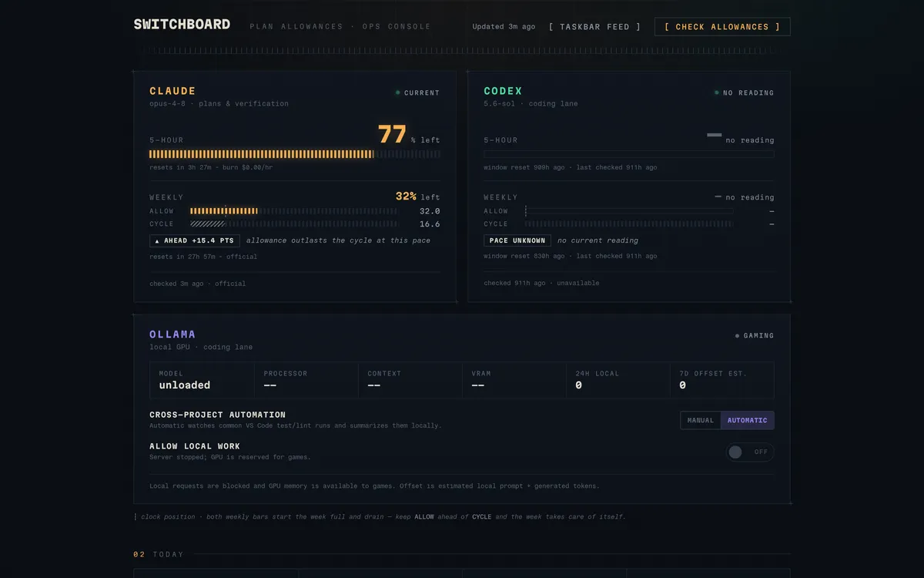The image size is (924, 578).
Task: Click Claude's weekly ALLOW bar
Action: [x=294, y=211]
